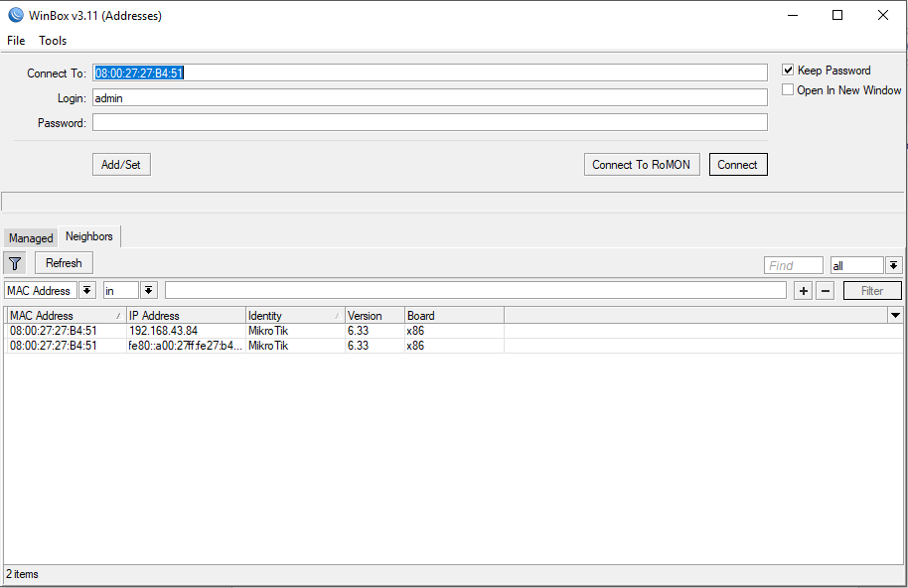908x588 pixels.
Task: Click into the Password field
Action: click(430, 123)
